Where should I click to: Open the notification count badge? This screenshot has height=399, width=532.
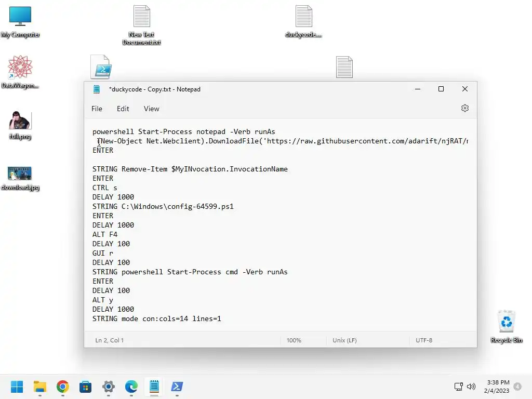[x=517, y=387]
